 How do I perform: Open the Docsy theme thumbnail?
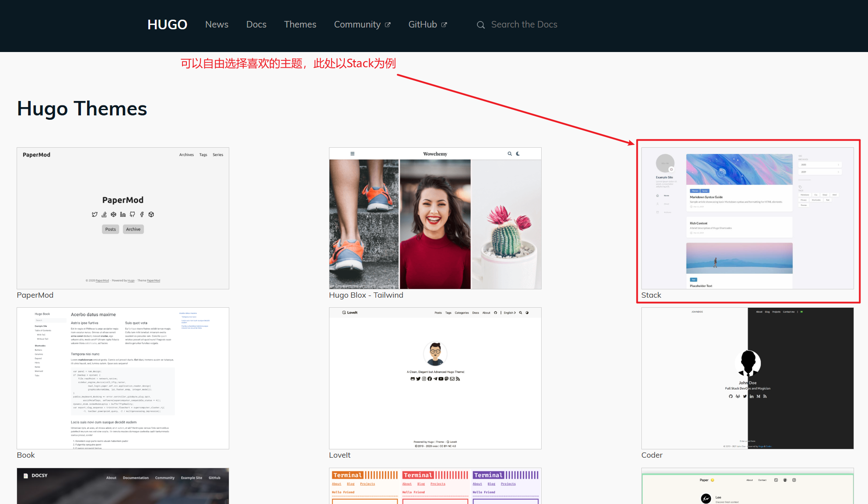click(x=122, y=486)
